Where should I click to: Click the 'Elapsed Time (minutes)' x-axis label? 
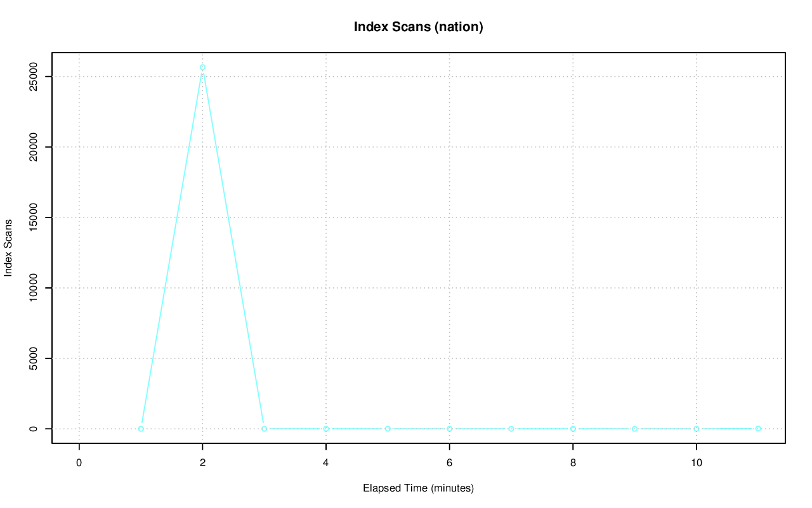[x=418, y=488]
